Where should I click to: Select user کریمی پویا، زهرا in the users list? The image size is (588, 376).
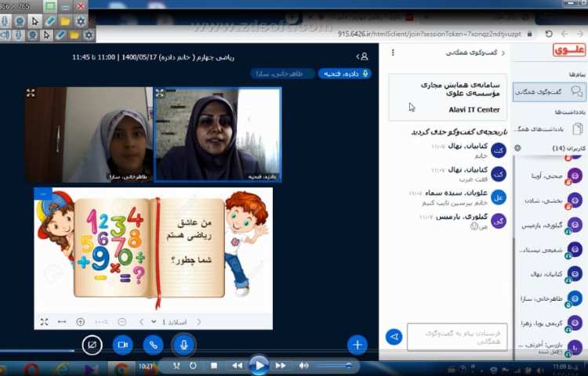(x=551, y=324)
